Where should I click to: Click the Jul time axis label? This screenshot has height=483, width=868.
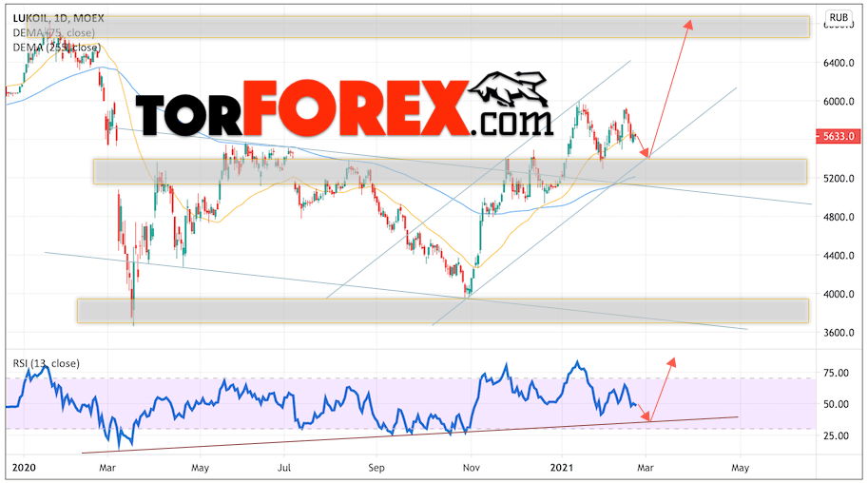[x=284, y=468]
